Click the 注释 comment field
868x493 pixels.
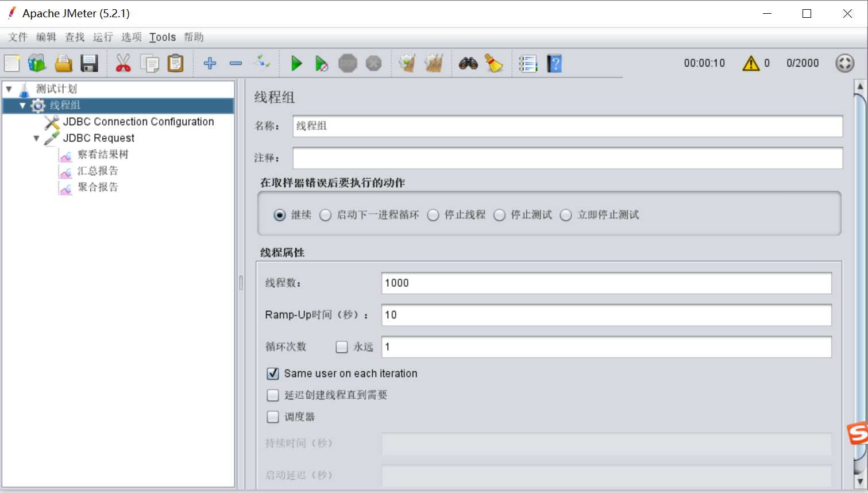[568, 158]
